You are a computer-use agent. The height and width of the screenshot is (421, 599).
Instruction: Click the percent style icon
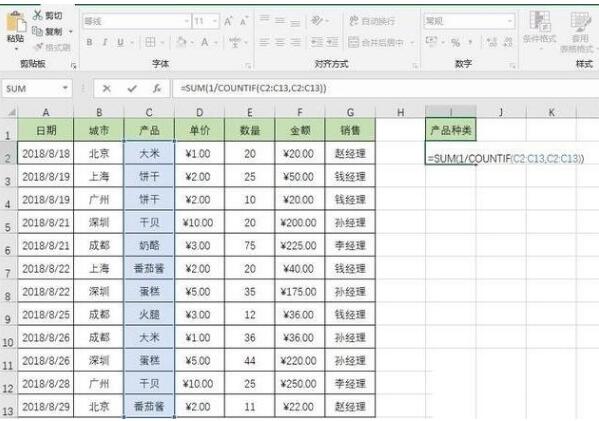455,42
